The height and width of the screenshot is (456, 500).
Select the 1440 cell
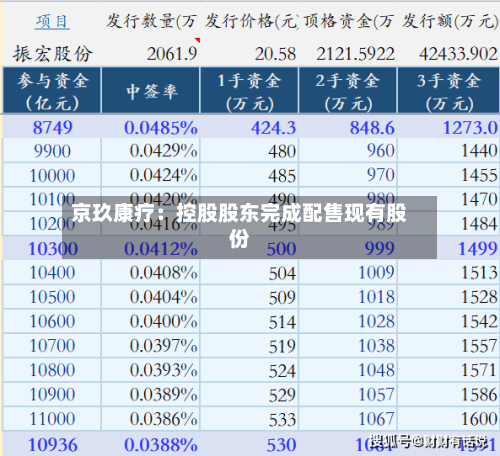click(449, 150)
